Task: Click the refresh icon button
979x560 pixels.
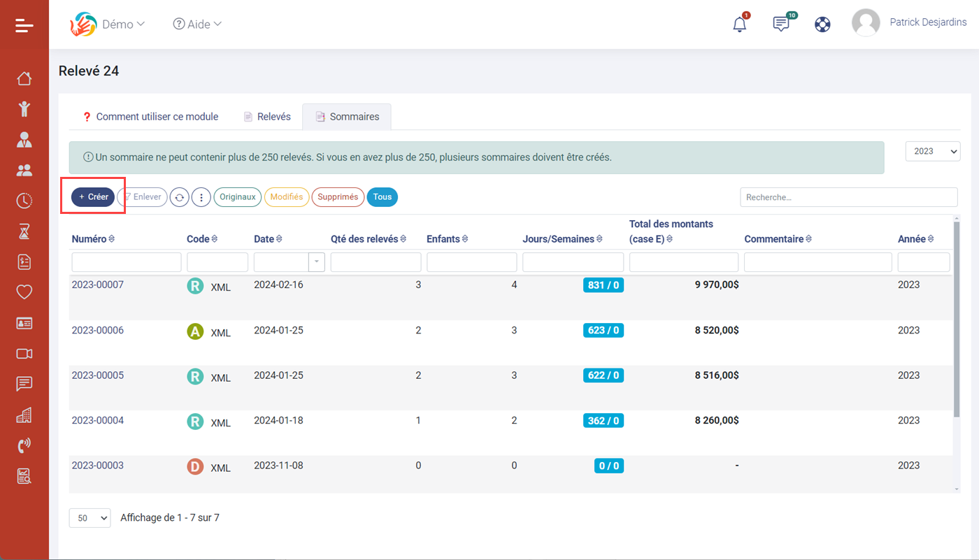Action: [x=180, y=197]
